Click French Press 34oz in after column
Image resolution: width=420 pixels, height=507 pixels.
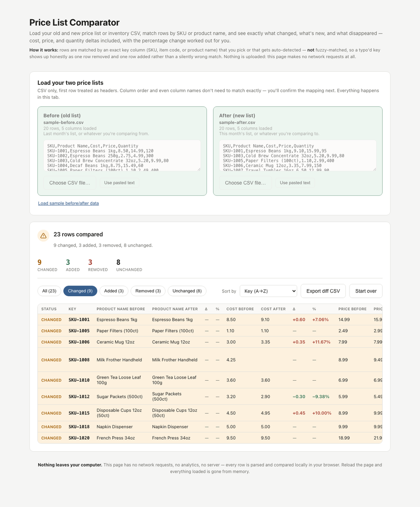(x=171, y=438)
